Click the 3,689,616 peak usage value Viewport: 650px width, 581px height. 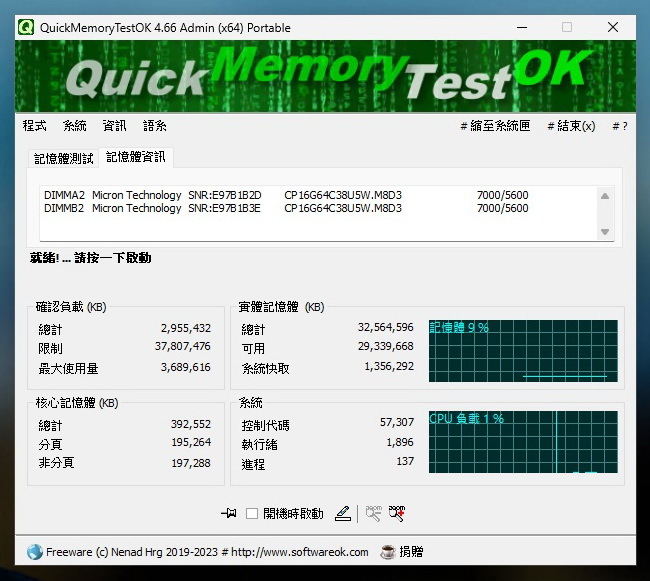click(186, 367)
